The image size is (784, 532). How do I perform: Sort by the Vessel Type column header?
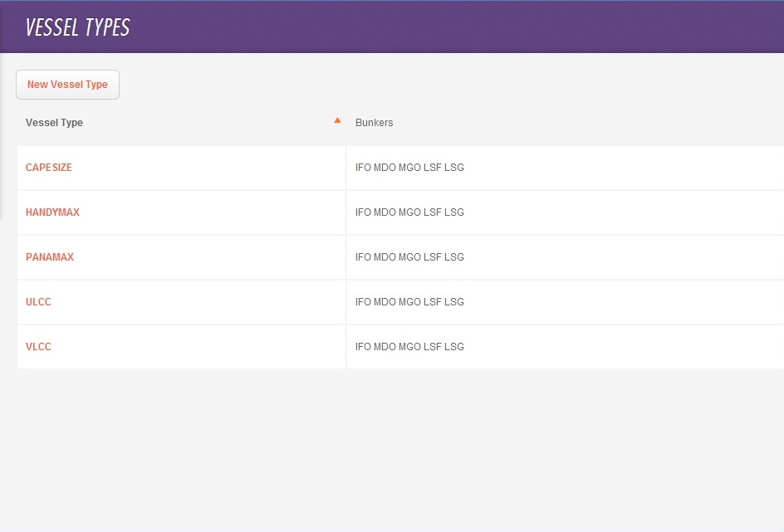55,123
